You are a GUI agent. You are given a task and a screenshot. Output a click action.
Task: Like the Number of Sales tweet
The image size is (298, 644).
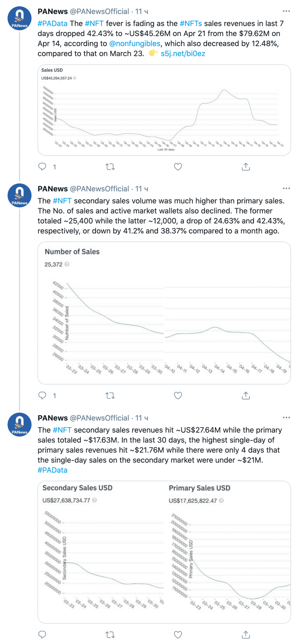pos(178,395)
